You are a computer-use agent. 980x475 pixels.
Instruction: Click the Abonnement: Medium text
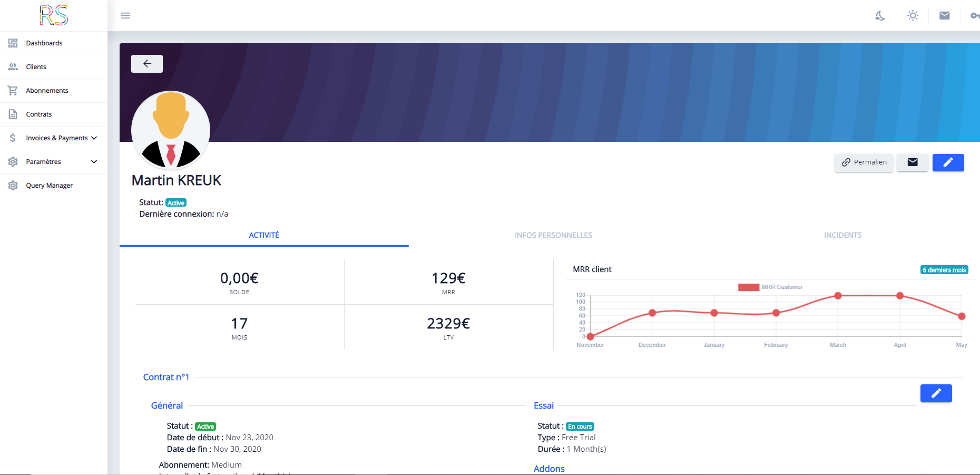200,465
